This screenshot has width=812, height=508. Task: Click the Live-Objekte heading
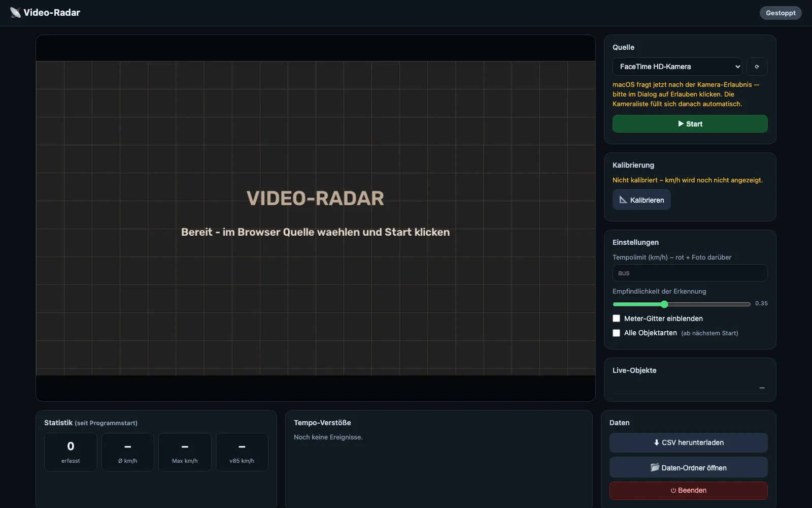click(x=634, y=370)
